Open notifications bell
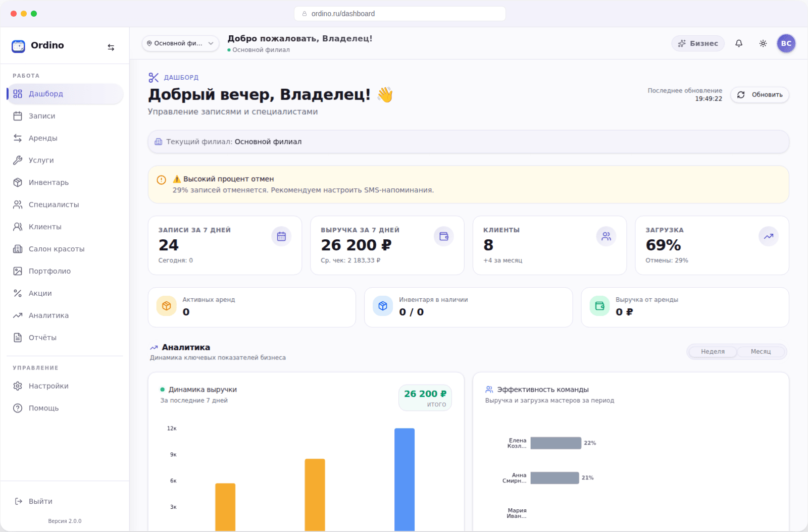The image size is (808, 532). click(739, 43)
